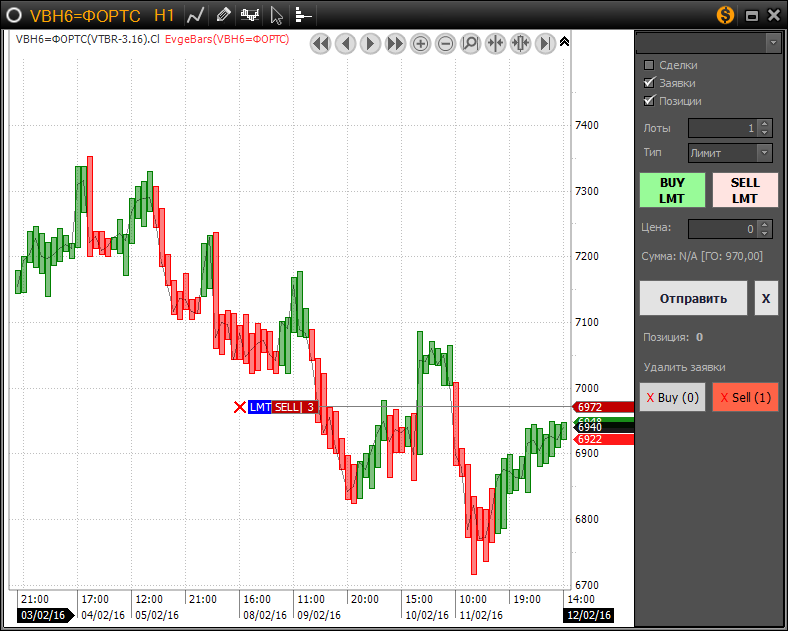
Task: Open the Тип order type dropdown
Action: tap(730, 153)
